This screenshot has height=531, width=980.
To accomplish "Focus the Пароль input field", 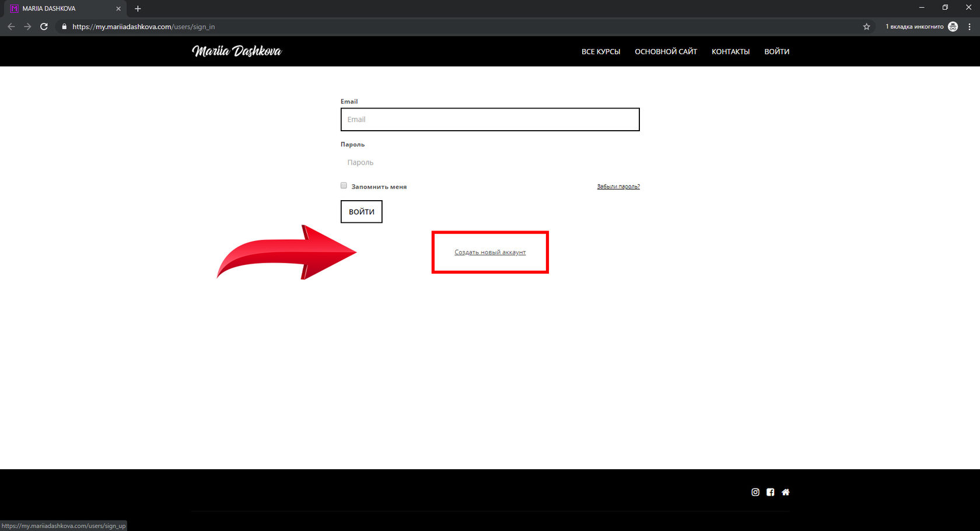I will point(490,162).
